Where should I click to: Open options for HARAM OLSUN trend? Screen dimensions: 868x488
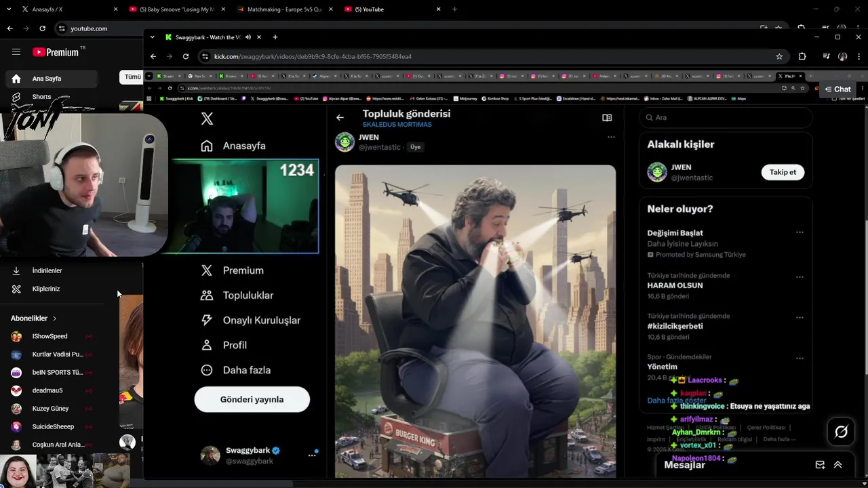800,277
